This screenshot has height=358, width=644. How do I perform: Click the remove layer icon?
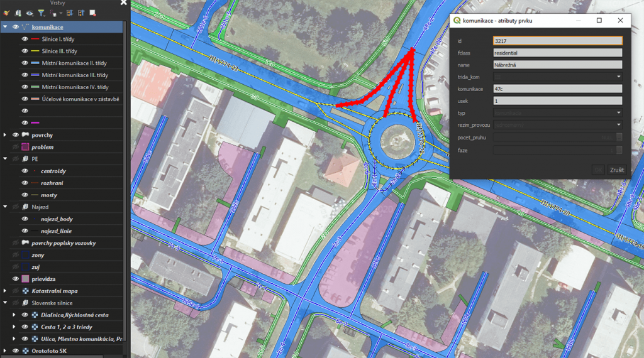coord(92,13)
